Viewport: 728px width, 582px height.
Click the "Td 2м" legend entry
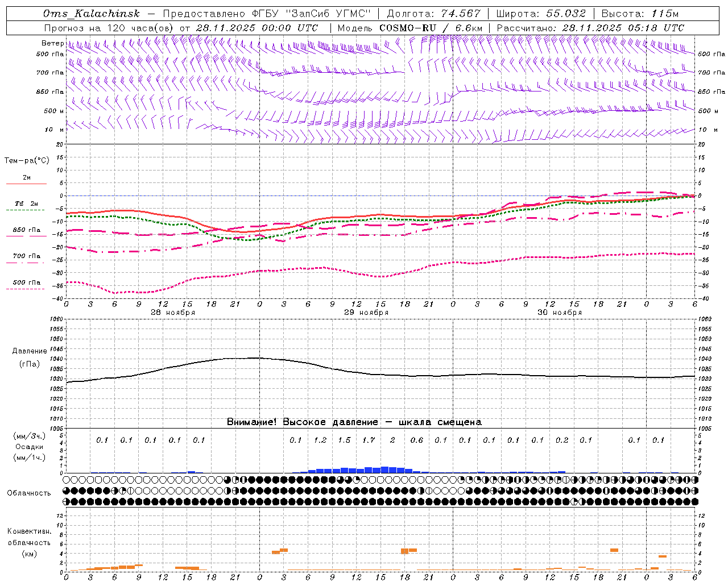[26, 203]
